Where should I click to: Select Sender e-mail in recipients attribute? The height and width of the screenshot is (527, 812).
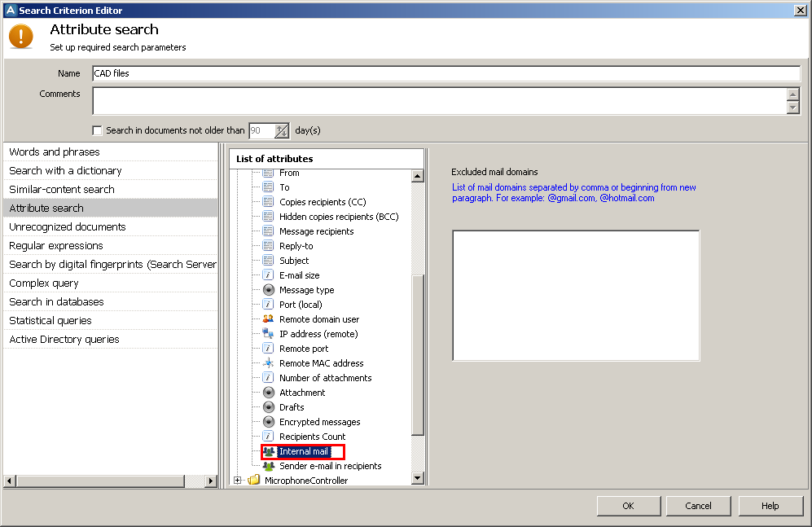tap(330, 466)
